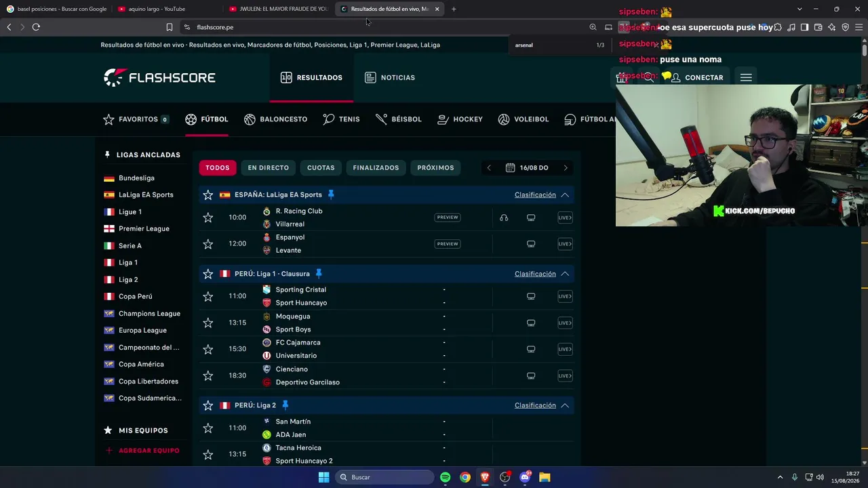
Task: Favorite the Sporting Cristal vs Sport Huancayo match
Action: point(208,296)
